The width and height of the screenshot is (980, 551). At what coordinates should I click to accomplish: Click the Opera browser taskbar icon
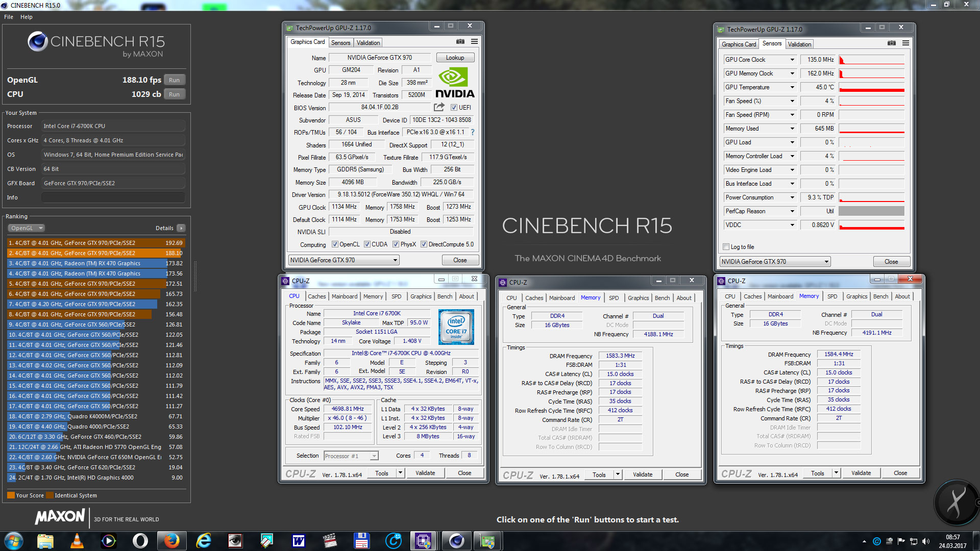pos(140,541)
